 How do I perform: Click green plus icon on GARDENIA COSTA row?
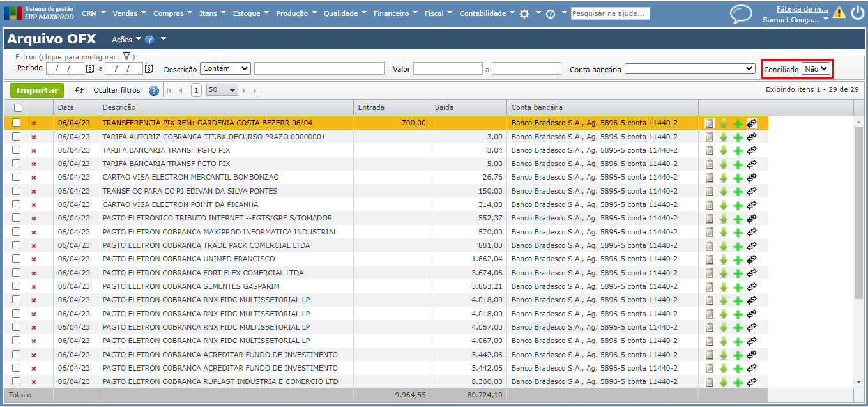[x=738, y=123]
